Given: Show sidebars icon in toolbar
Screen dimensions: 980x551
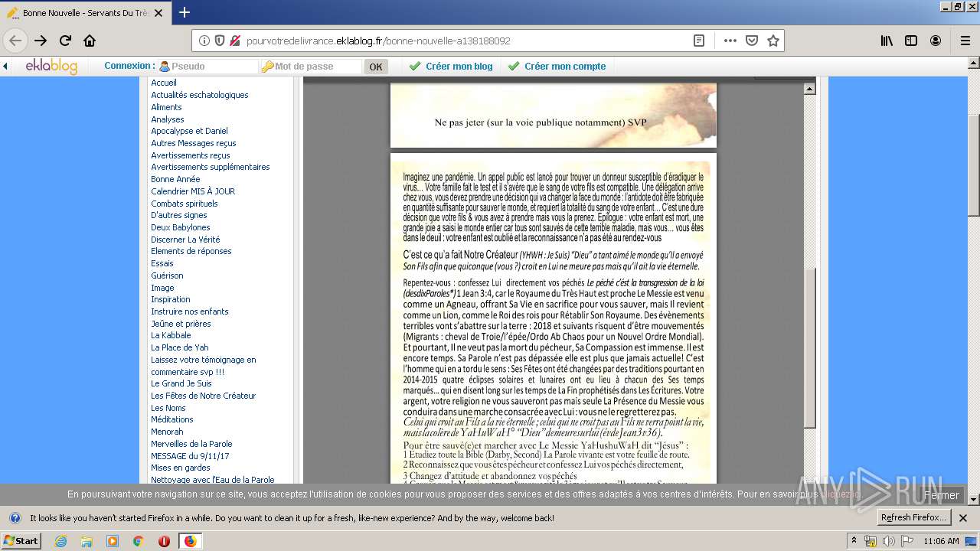Looking at the screenshot, I should click(911, 41).
